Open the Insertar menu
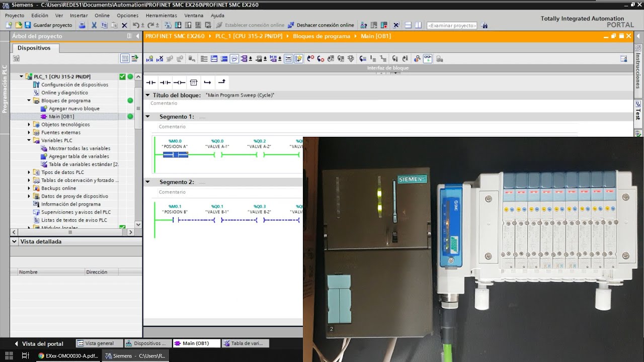The height and width of the screenshot is (362, 644). click(x=79, y=16)
